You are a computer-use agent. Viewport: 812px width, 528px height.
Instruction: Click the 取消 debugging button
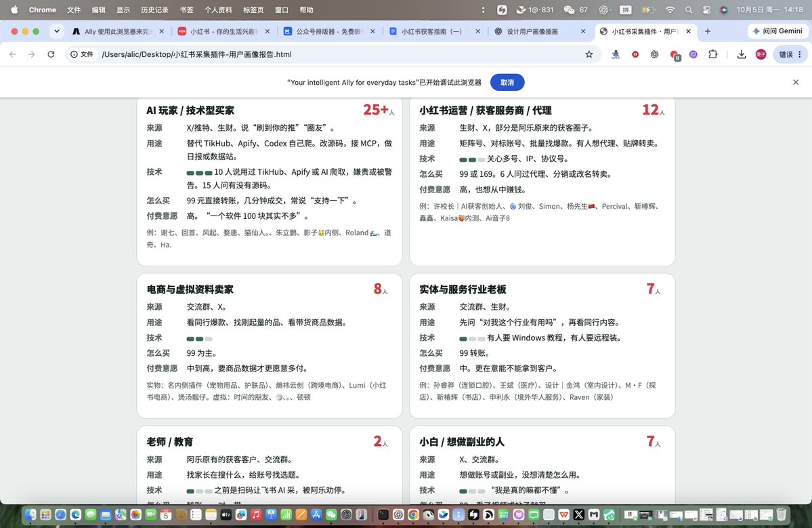pos(507,83)
